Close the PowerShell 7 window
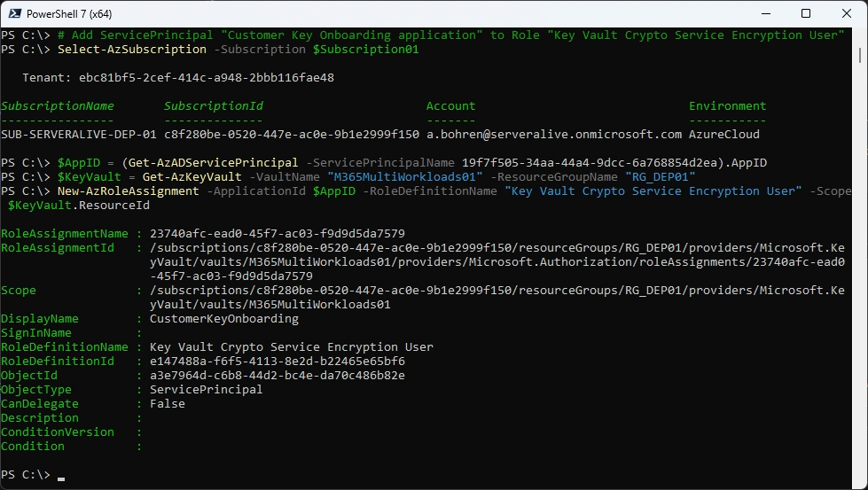Viewport: 868px width, 490px height. tap(847, 14)
